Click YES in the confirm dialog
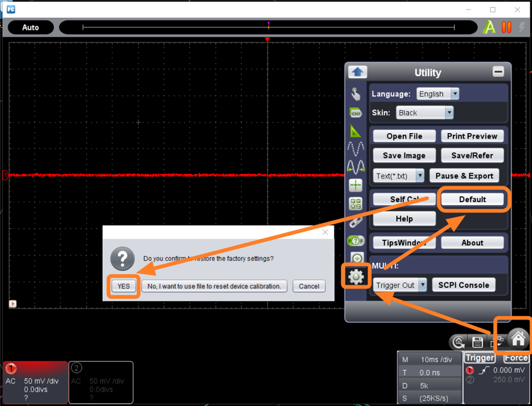This screenshot has height=406, width=532. pos(124,286)
